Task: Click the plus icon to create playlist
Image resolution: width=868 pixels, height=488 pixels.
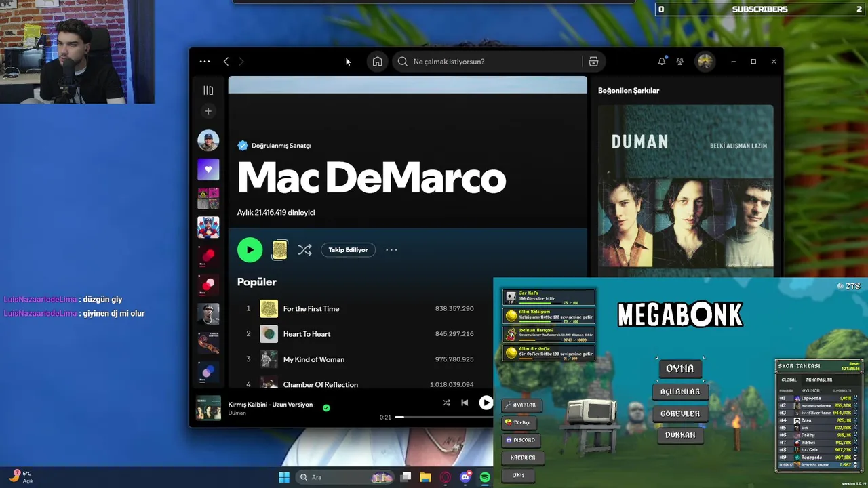Action: [208, 111]
